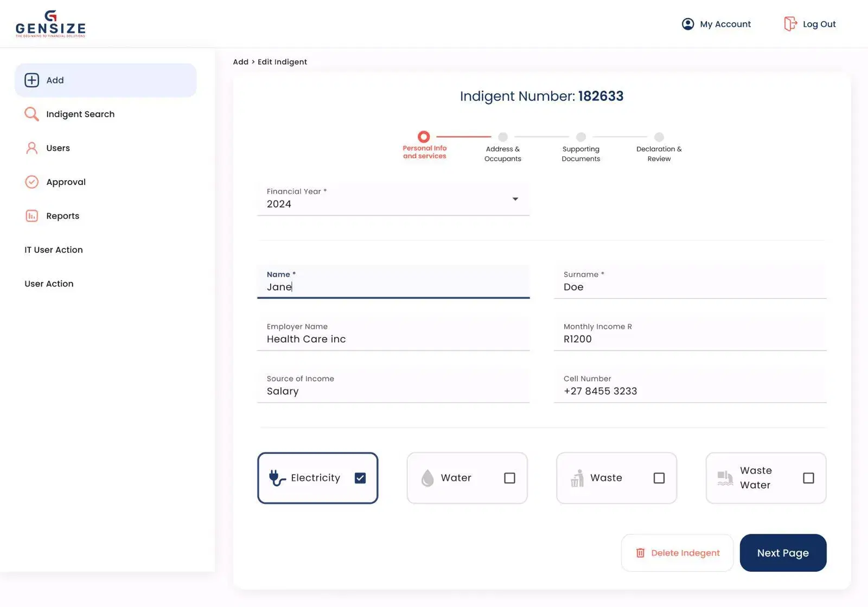The height and width of the screenshot is (607, 868).
Task: Click the My Account profile icon
Action: tap(687, 24)
